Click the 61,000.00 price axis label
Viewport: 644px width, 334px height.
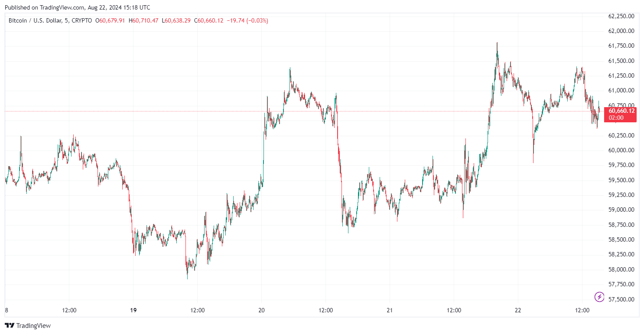[621, 90]
